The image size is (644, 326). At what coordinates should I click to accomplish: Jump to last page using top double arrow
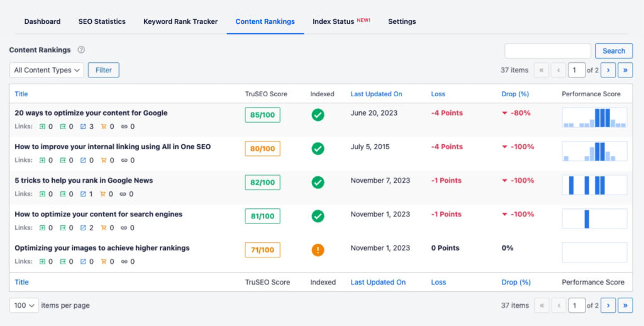tap(625, 70)
